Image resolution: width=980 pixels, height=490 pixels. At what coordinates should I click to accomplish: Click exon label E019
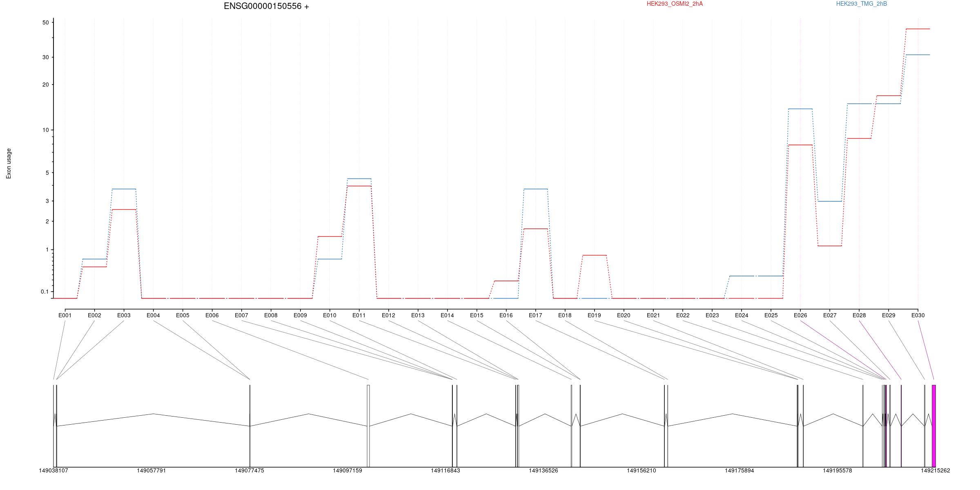(594, 315)
